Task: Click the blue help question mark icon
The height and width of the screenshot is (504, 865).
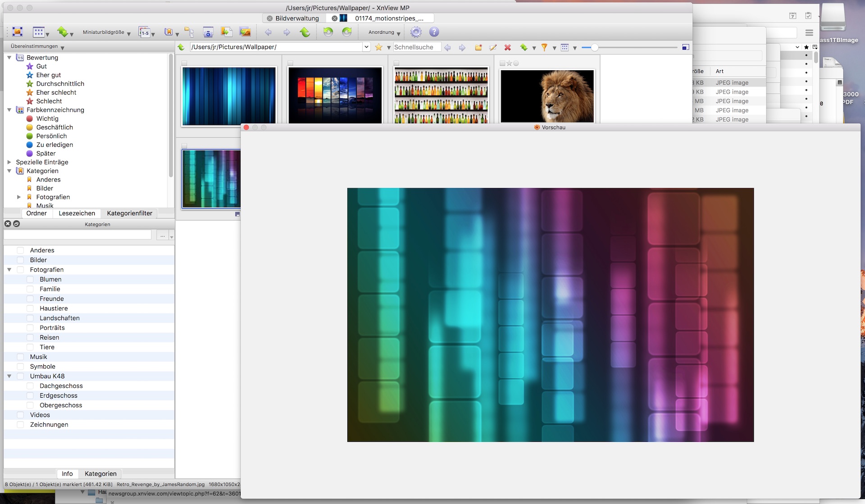Action: [x=434, y=32]
